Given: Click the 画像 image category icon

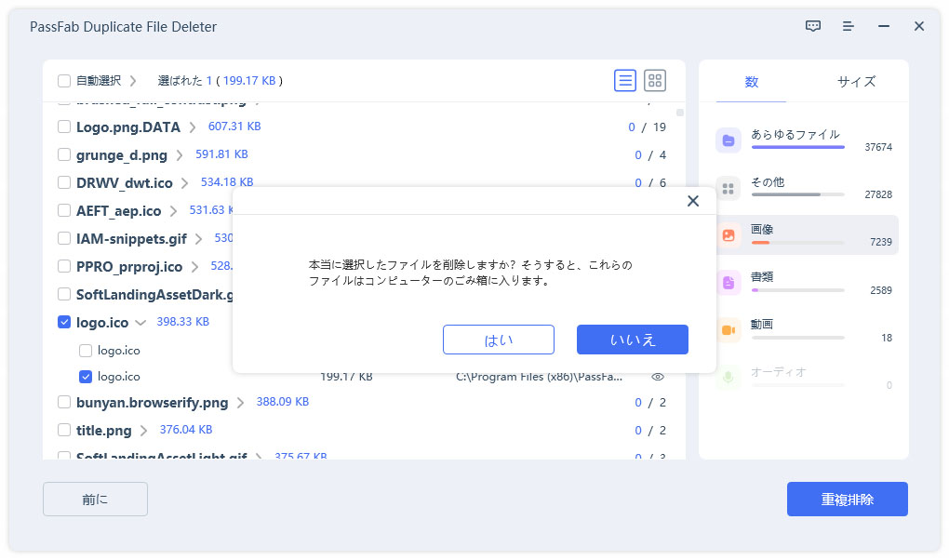Looking at the screenshot, I should point(728,235).
